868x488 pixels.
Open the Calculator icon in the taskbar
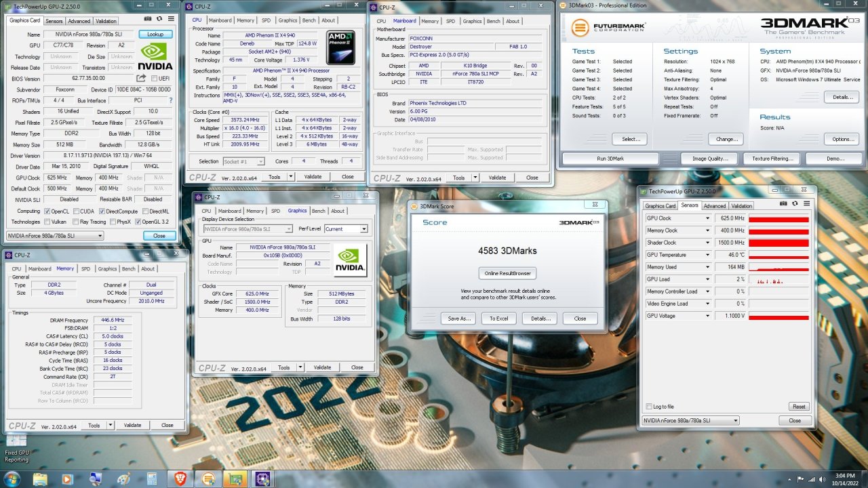pyautogui.click(x=152, y=479)
